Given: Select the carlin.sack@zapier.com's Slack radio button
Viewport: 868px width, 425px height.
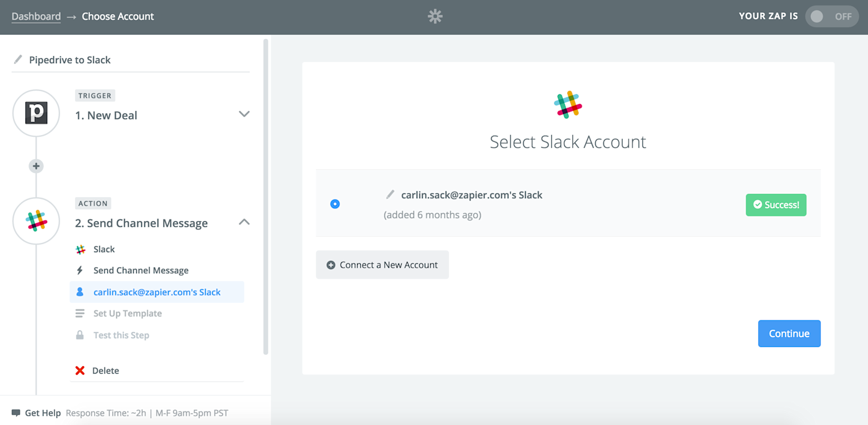Looking at the screenshot, I should [335, 204].
